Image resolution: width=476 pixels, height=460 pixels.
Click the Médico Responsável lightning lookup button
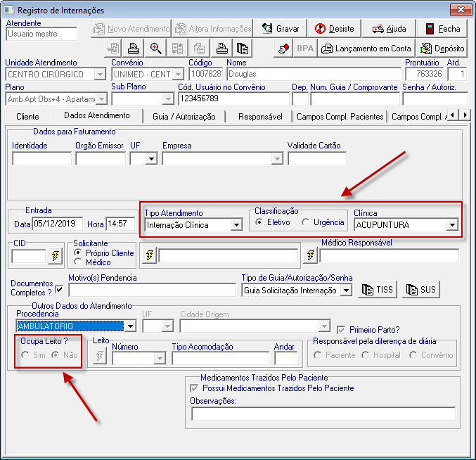click(x=310, y=255)
